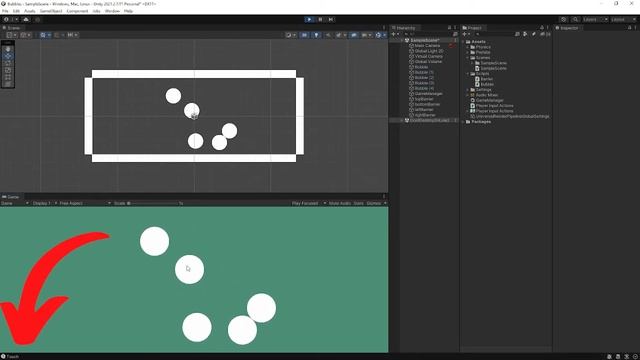
Task: Click the global search magnifier icon
Action: point(575,20)
